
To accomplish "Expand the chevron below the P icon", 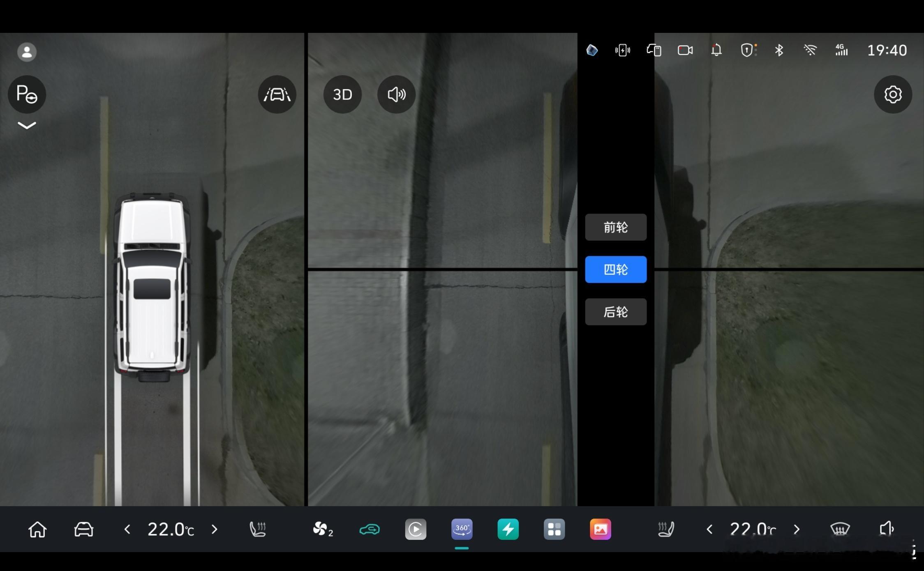I will point(27,125).
